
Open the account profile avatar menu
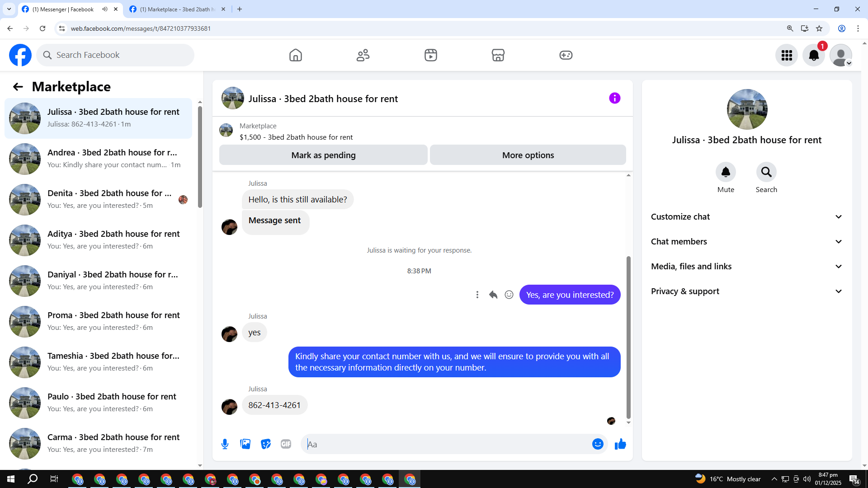[x=841, y=55]
